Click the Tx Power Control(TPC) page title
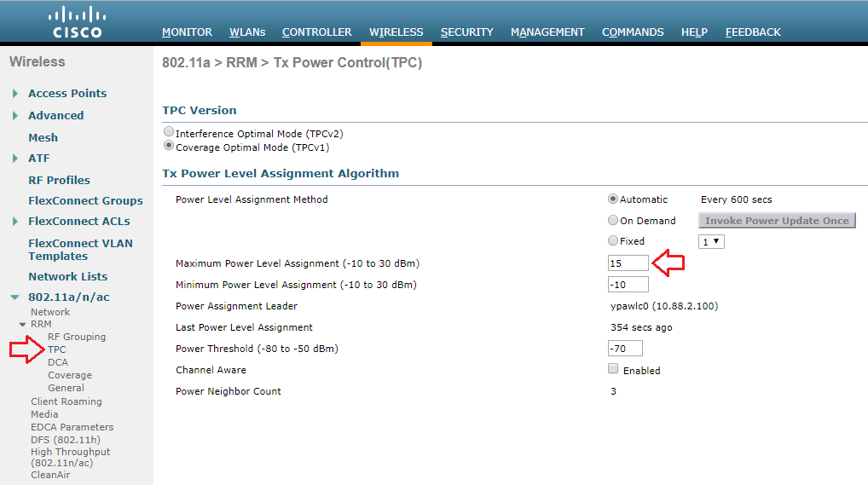 point(348,62)
